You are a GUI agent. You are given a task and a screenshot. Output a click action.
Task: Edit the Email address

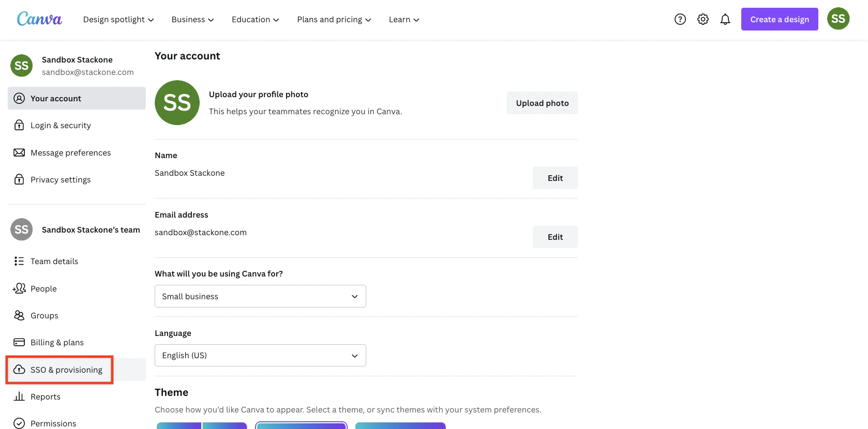point(555,237)
